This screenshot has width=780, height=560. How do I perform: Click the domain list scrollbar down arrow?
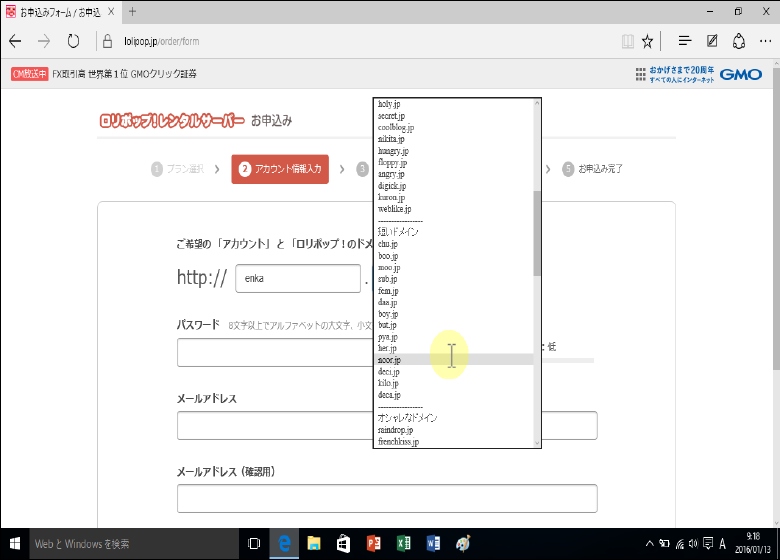pos(537,443)
